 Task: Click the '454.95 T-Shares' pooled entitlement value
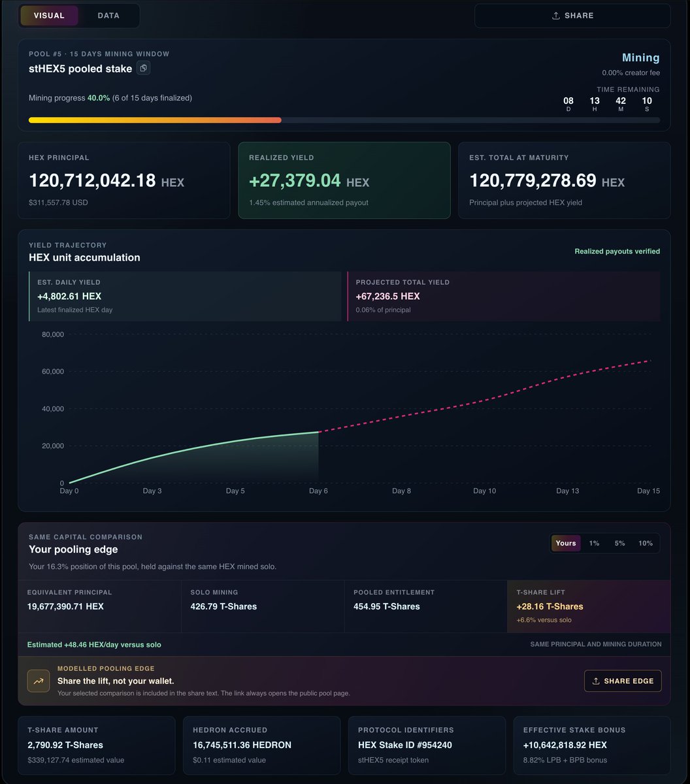point(387,606)
